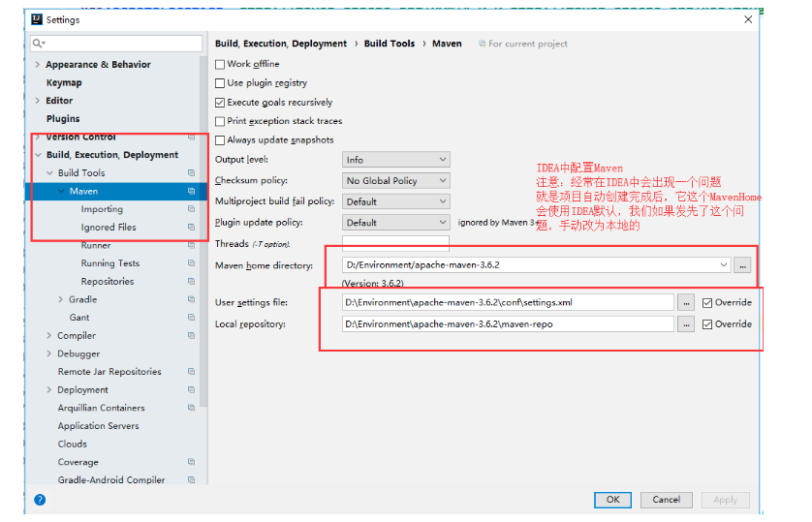This screenshot has height=522, width=812.
Task: Uncheck Execute goals recursively
Action: pyautogui.click(x=220, y=103)
